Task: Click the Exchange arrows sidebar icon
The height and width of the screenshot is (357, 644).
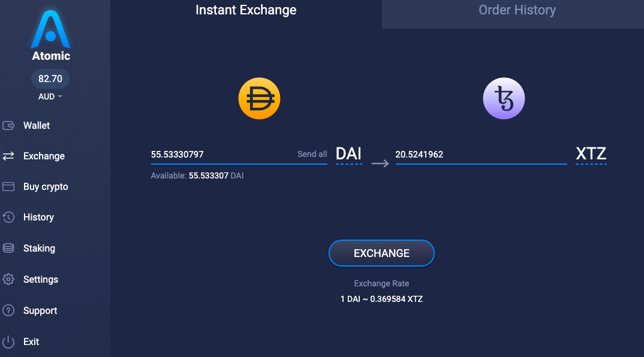Action: click(8, 156)
